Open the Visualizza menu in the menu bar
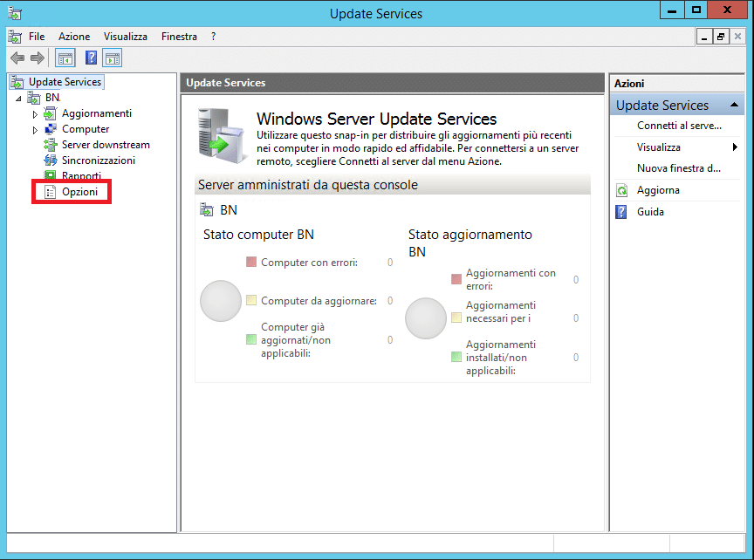Viewport: 754px width, 560px height. (125, 37)
